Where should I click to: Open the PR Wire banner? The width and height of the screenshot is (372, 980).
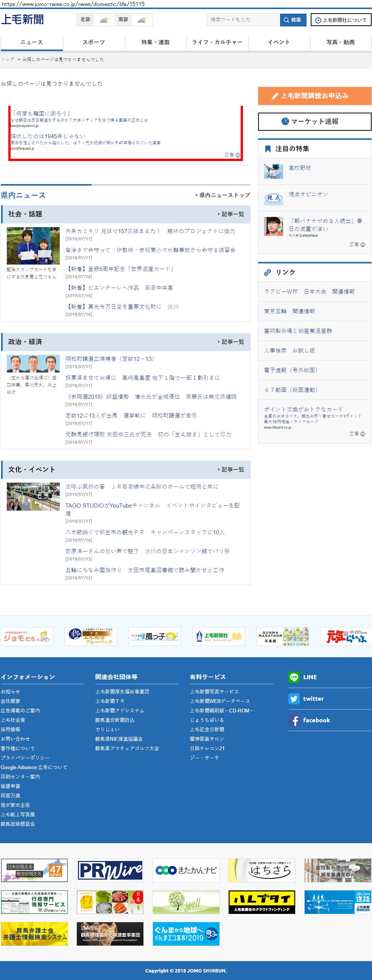110,870
